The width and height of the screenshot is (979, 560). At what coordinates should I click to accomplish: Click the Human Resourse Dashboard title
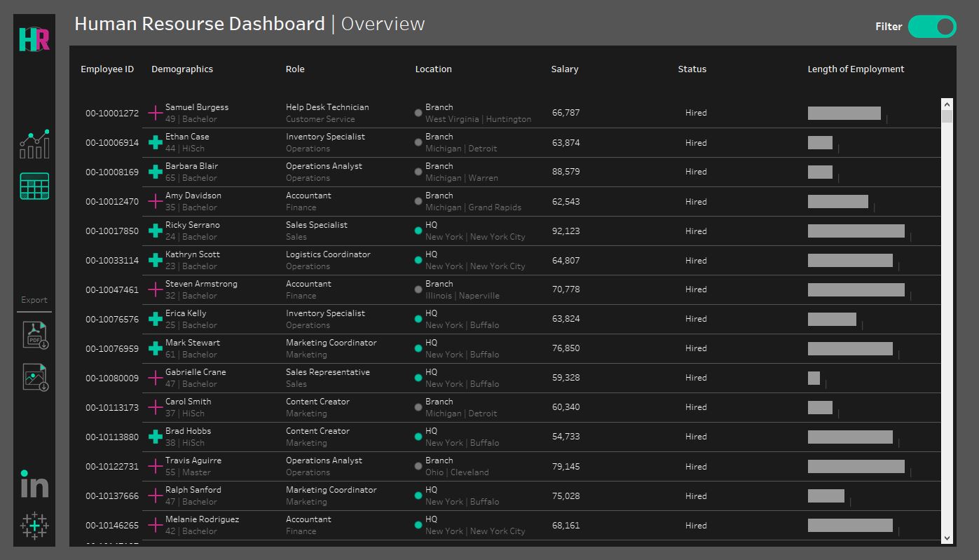click(200, 24)
